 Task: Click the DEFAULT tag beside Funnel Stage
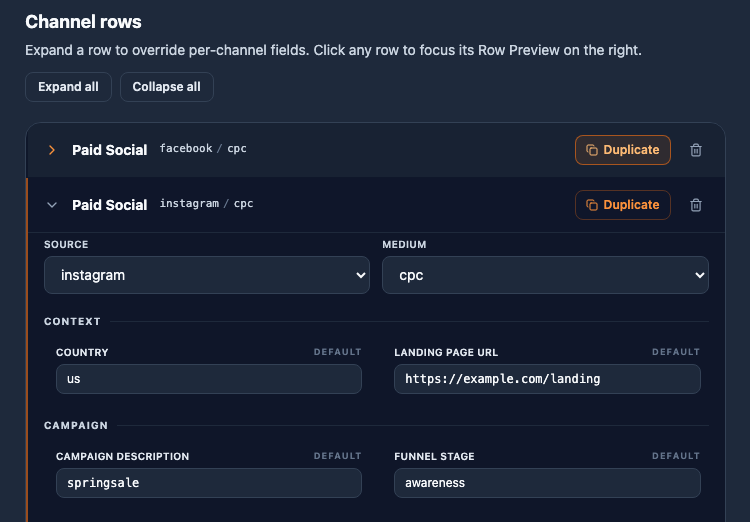point(675,456)
